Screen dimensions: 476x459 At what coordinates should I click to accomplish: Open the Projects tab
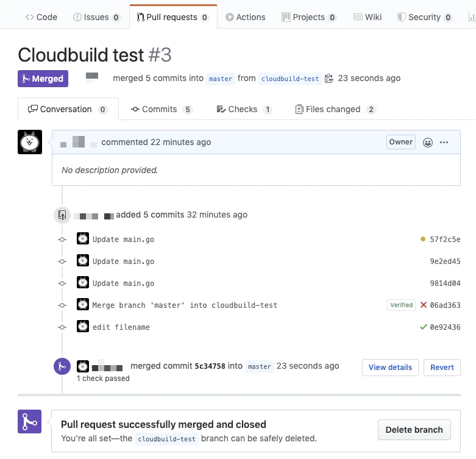tap(309, 17)
